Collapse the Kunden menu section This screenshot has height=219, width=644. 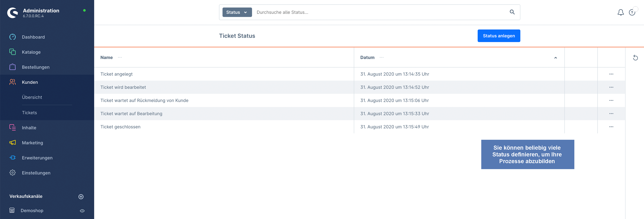tap(30, 82)
